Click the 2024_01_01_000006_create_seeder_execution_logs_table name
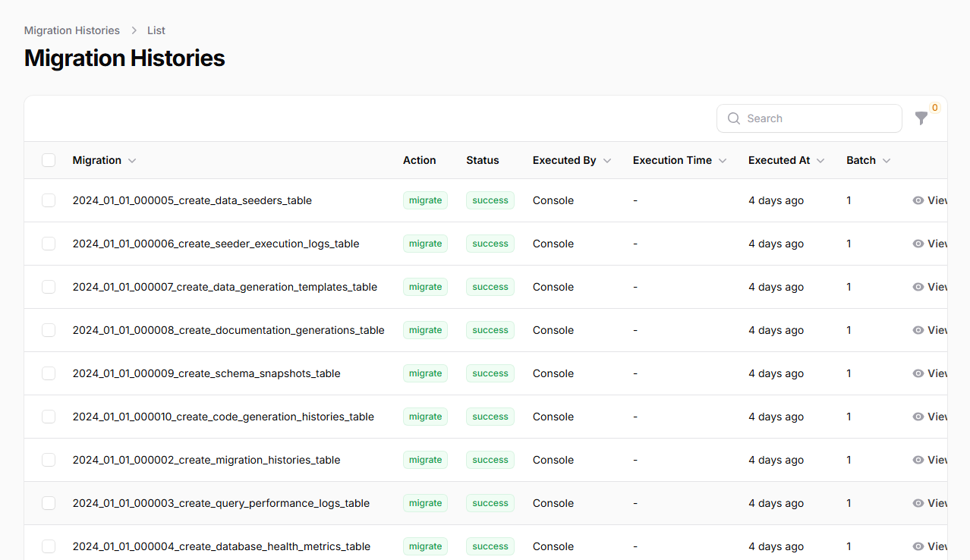The image size is (970, 560). pyautogui.click(x=216, y=244)
